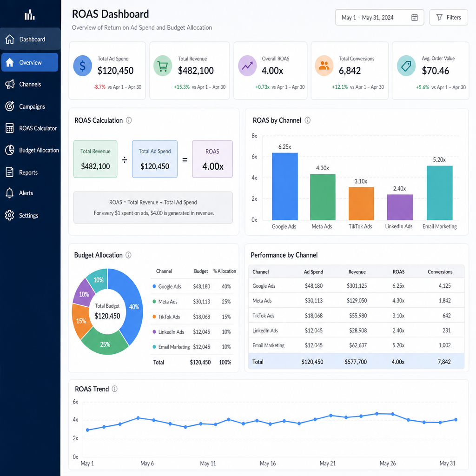Screen dimensions: 476x476
Task: Click the Revenue column header in Performance table
Action: pos(357,272)
